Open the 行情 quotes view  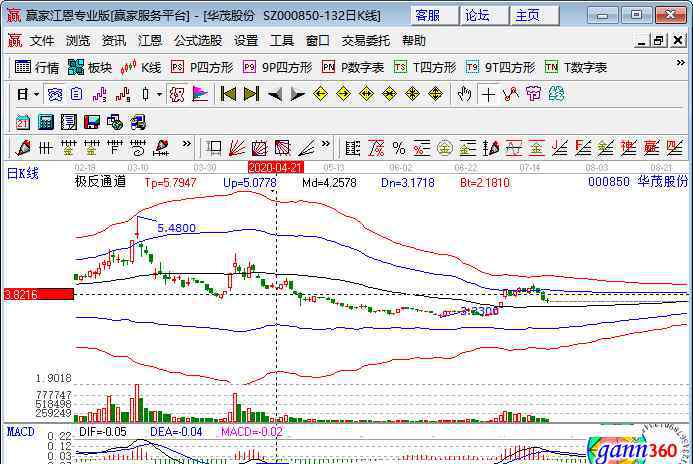click(x=37, y=67)
